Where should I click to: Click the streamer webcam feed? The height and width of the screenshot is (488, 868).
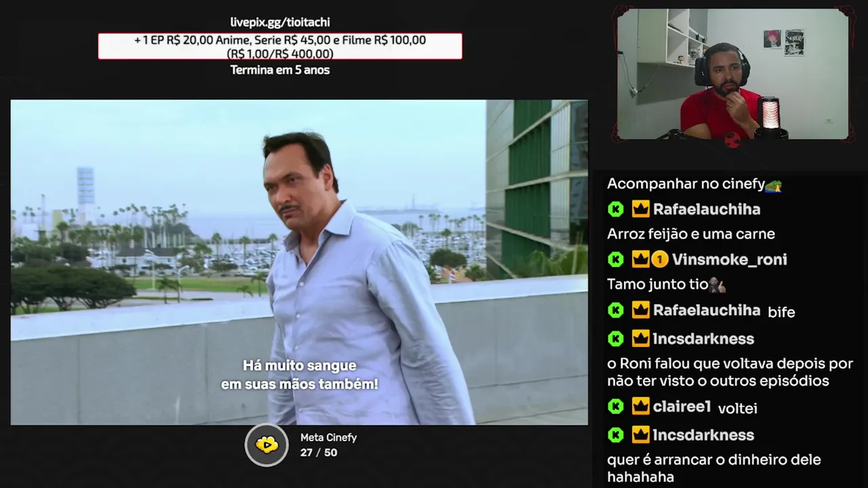tap(733, 74)
